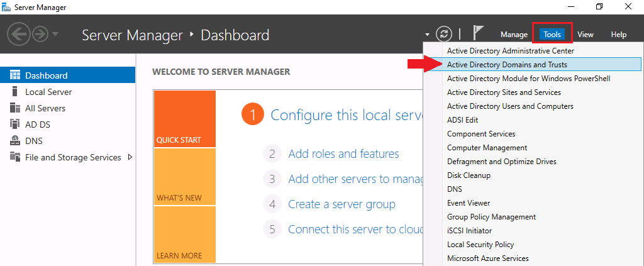Select AD DS in navigation pane
Viewport: 644px width, 266px height.
tap(67, 125)
